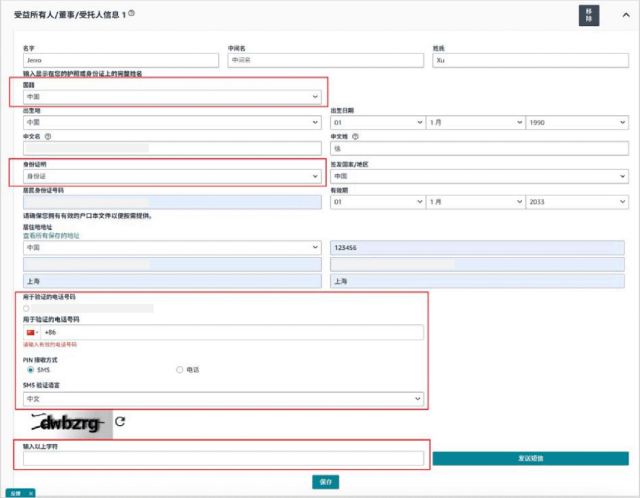Viewport: 640px width, 498px height.
Task: Click the 保存 save button
Action: point(325,481)
